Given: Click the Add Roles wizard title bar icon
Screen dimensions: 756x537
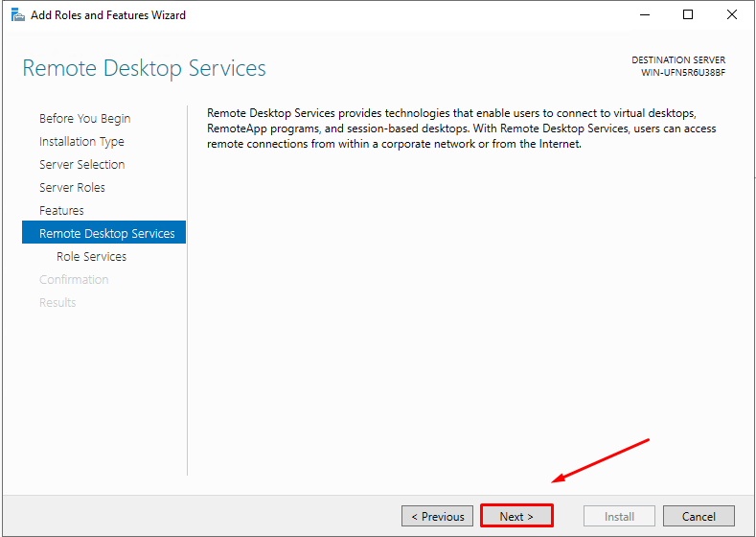Looking at the screenshot, I should (x=17, y=15).
